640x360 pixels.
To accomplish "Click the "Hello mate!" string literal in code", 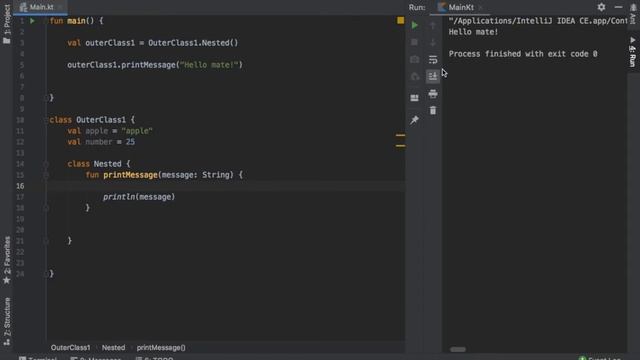I will [209, 65].
